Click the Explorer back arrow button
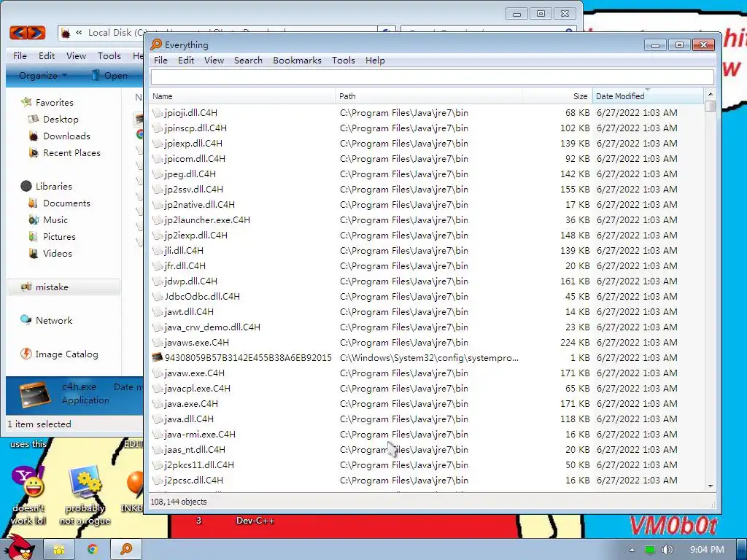The image size is (747, 560). (x=18, y=32)
